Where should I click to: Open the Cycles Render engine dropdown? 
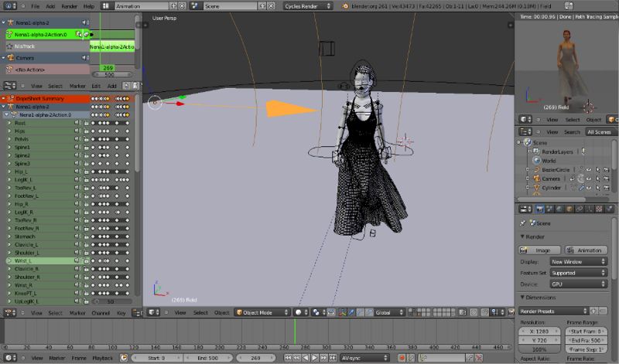click(x=306, y=5)
